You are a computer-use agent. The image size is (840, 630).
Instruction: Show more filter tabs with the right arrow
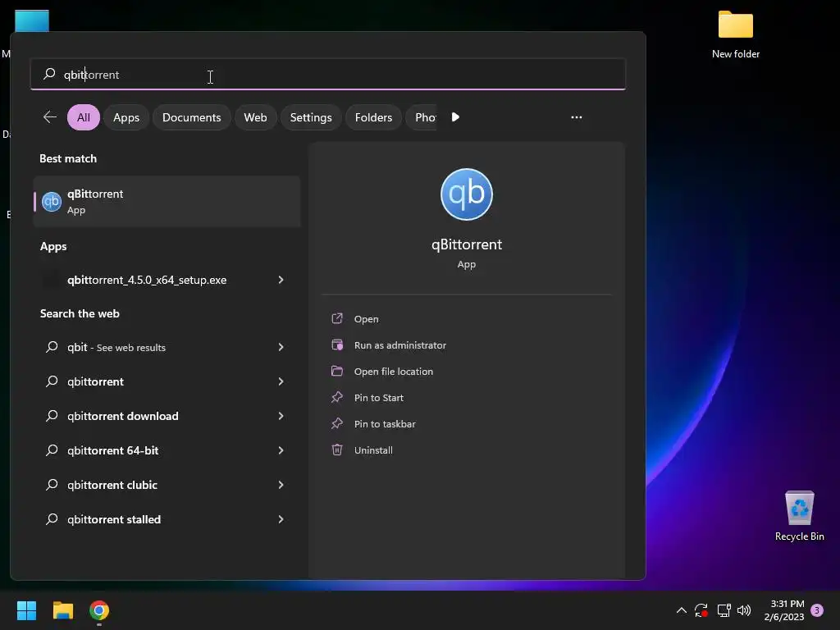455,117
